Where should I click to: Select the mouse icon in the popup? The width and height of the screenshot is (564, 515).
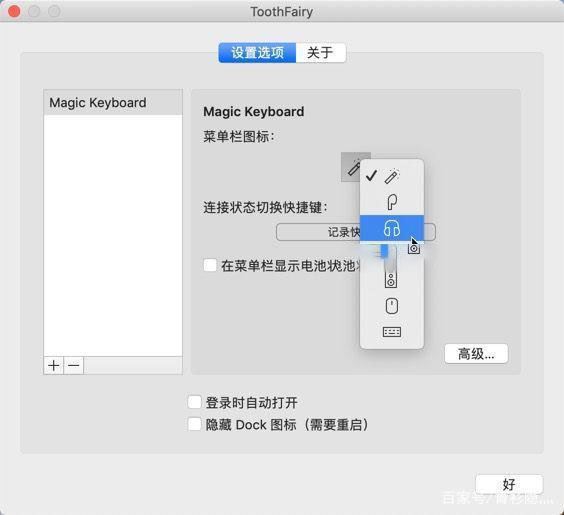click(x=392, y=306)
